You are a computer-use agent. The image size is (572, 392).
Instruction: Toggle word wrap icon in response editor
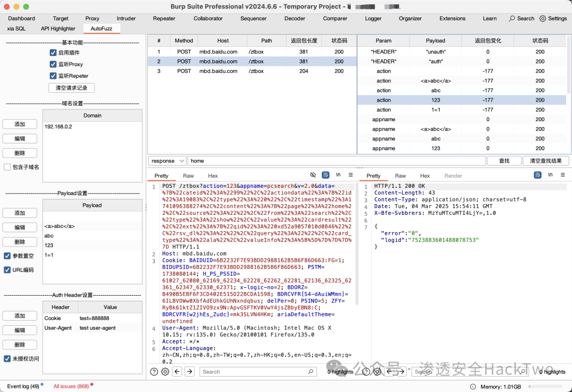click(x=538, y=175)
